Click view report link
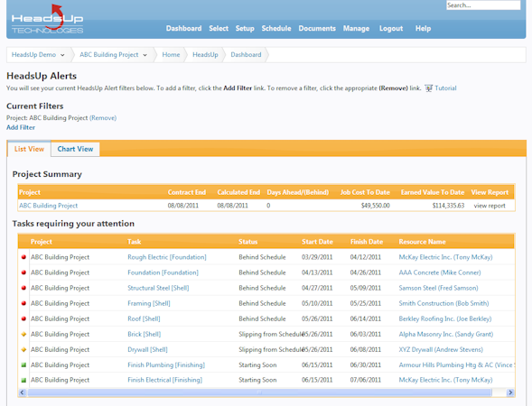The image size is (532, 406). [490, 206]
